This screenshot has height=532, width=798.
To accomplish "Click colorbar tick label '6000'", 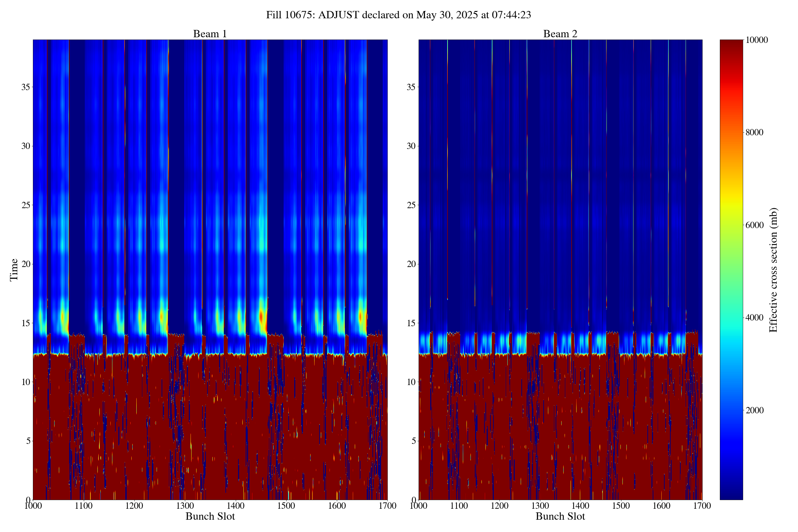I will pyautogui.click(x=754, y=225).
